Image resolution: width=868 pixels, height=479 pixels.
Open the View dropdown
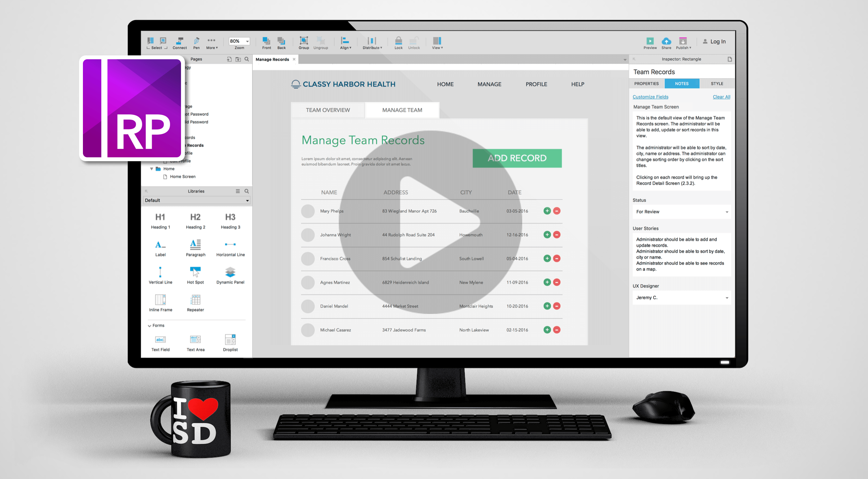pyautogui.click(x=437, y=43)
